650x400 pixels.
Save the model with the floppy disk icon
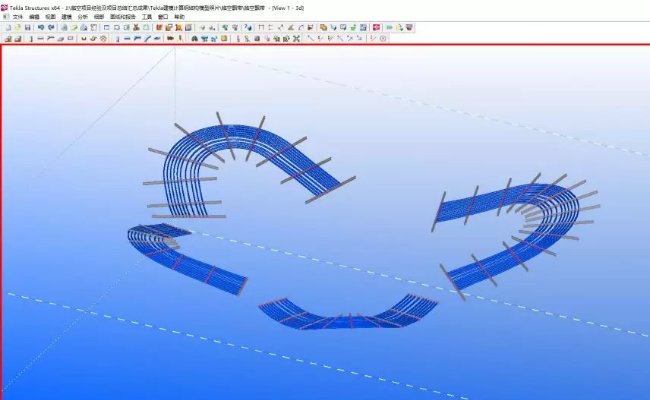click(28, 28)
